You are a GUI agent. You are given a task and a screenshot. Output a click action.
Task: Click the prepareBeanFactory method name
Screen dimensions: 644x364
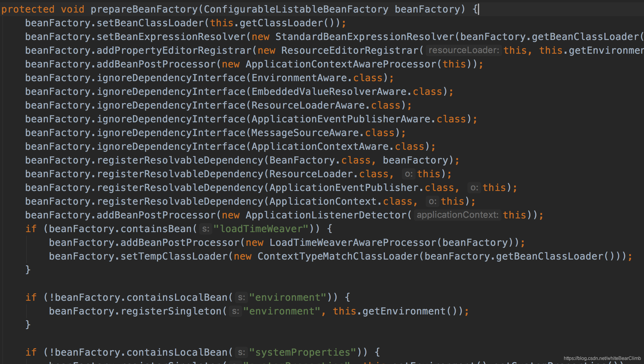[x=144, y=9]
